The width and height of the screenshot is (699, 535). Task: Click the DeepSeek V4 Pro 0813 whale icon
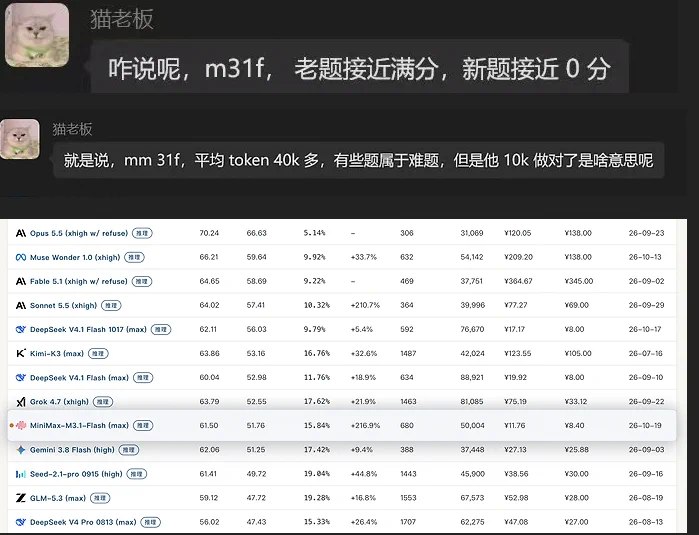pyautogui.click(x=21, y=522)
